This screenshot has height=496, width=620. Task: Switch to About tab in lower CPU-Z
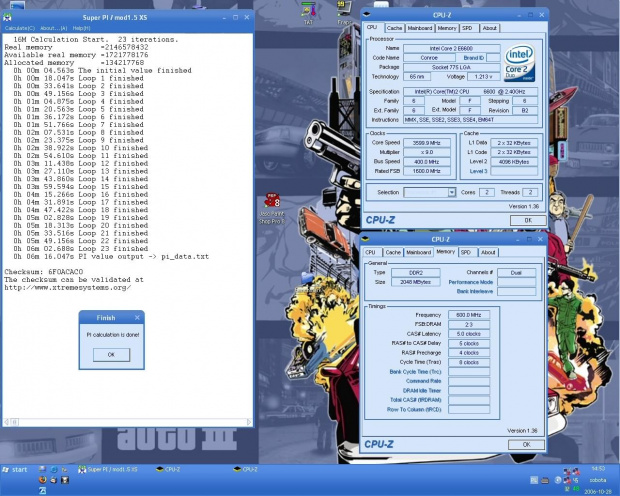coord(488,252)
